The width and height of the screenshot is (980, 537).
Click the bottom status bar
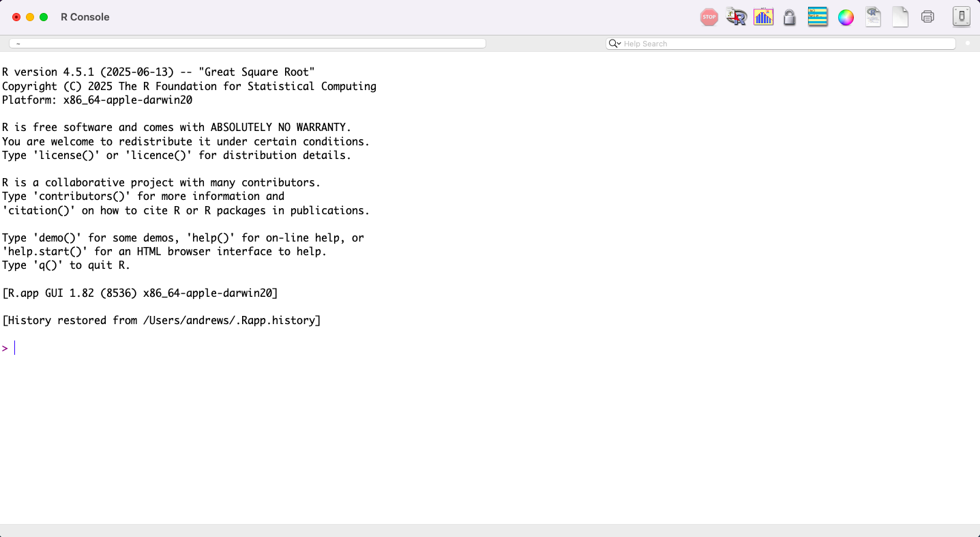click(x=490, y=530)
